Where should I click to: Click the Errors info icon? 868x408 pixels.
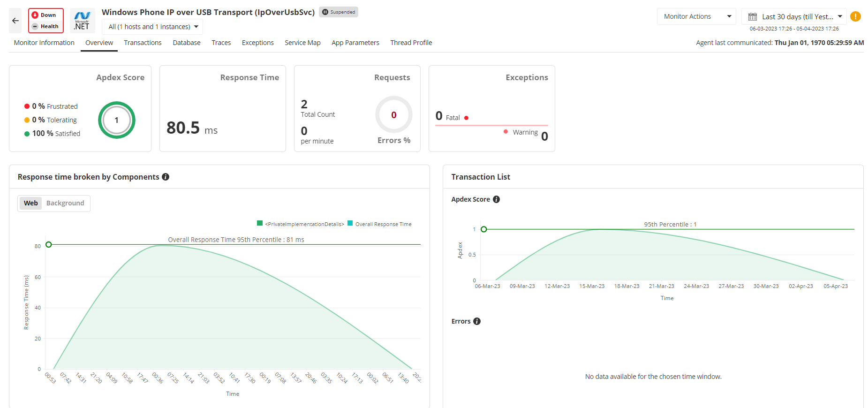(x=477, y=321)
